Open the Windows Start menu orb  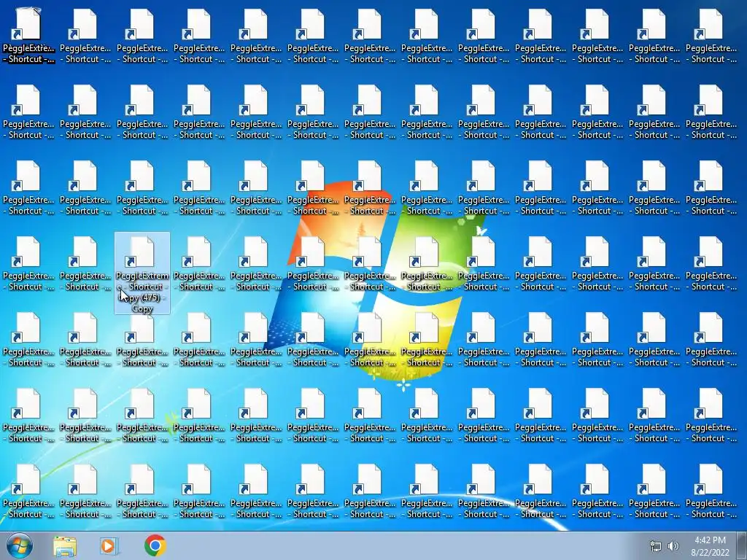(19, 545)
